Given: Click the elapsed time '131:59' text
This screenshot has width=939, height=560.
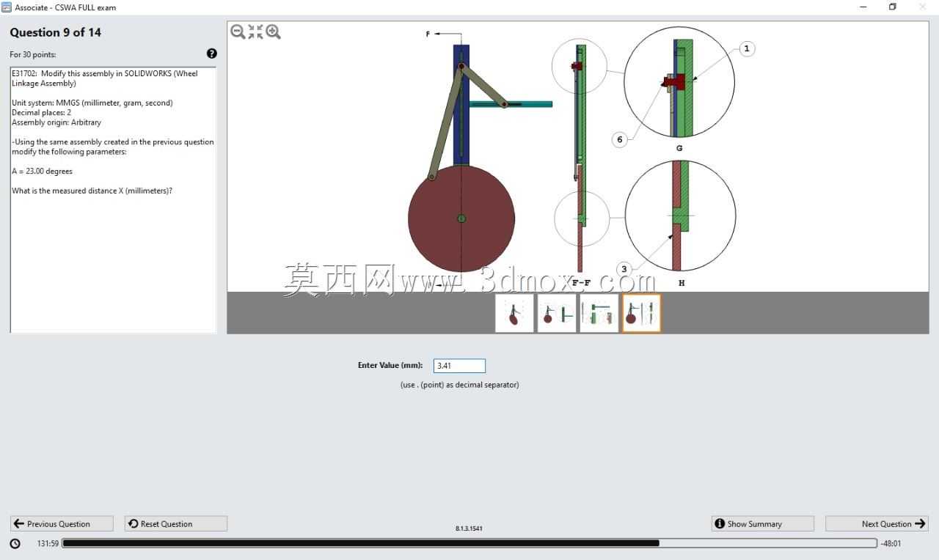Looking at the screenshot, I should pos(48,543).
